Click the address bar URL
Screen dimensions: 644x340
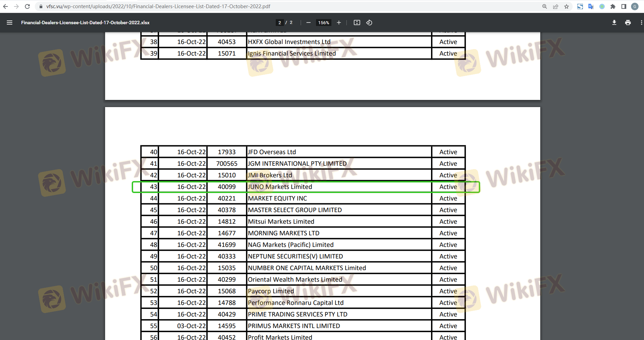tap(158, 6)
